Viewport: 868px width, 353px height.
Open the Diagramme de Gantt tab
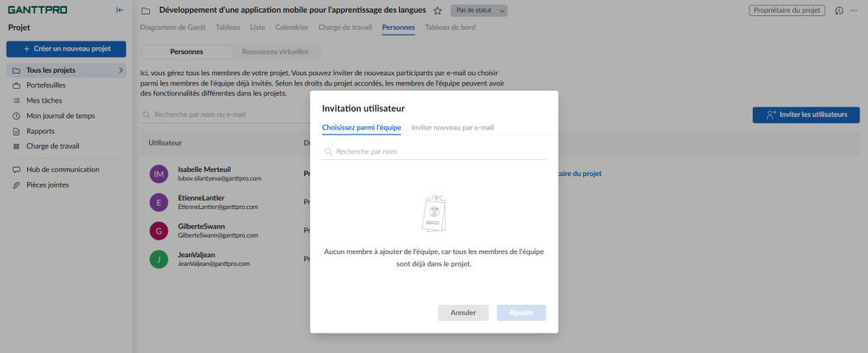click(x=173, y=27)
